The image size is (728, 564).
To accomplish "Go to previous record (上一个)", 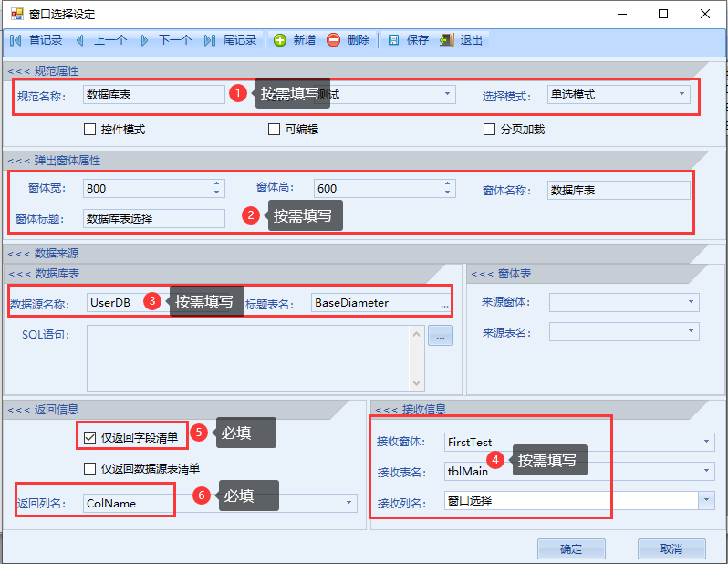I will pyautogui.click(x=101, y=40).
